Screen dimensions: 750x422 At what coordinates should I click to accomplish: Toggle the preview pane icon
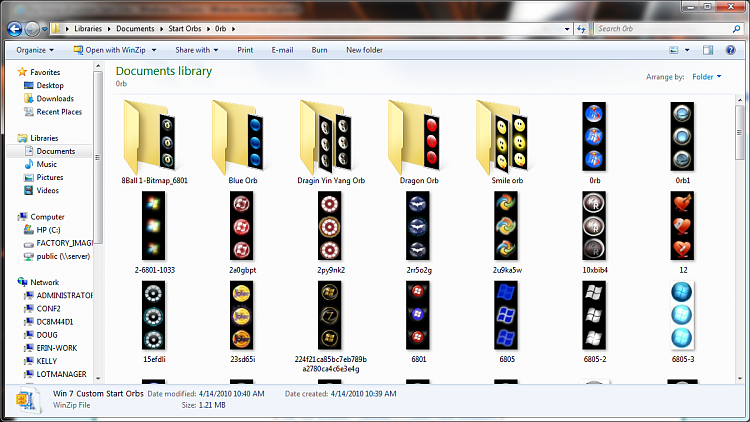click(708, 50)
